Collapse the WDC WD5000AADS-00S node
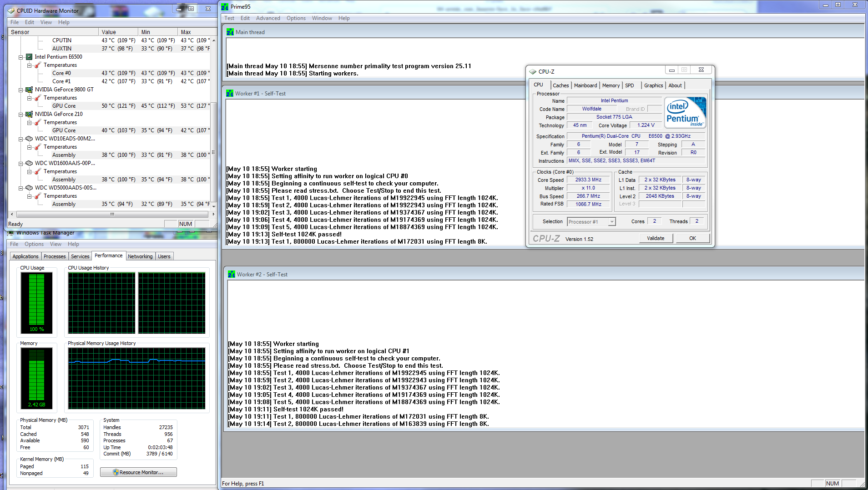The image size is (868, 490). point(20,188)
